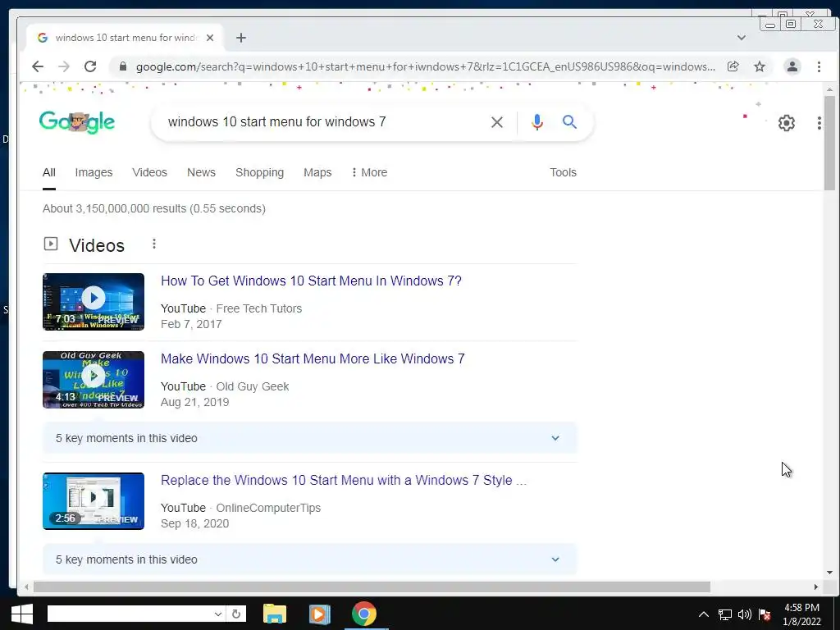Open Chrome profile avatar
This screenshot has width=840, height=630.
[x=792, y=66]
